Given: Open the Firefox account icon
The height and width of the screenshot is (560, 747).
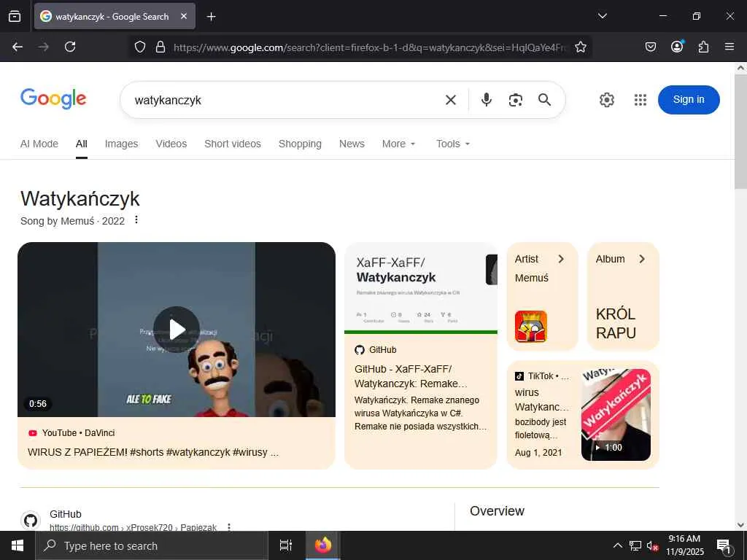Looking at the screenshot, I should 677,46.
